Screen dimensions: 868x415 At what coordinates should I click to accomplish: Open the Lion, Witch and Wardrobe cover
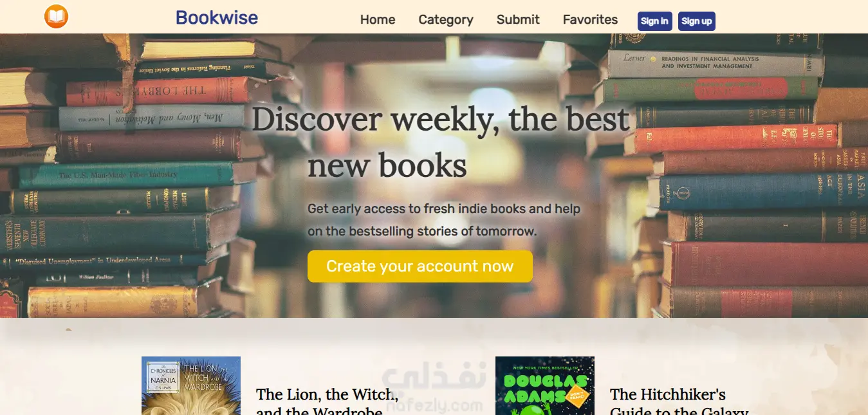point(191,386)
